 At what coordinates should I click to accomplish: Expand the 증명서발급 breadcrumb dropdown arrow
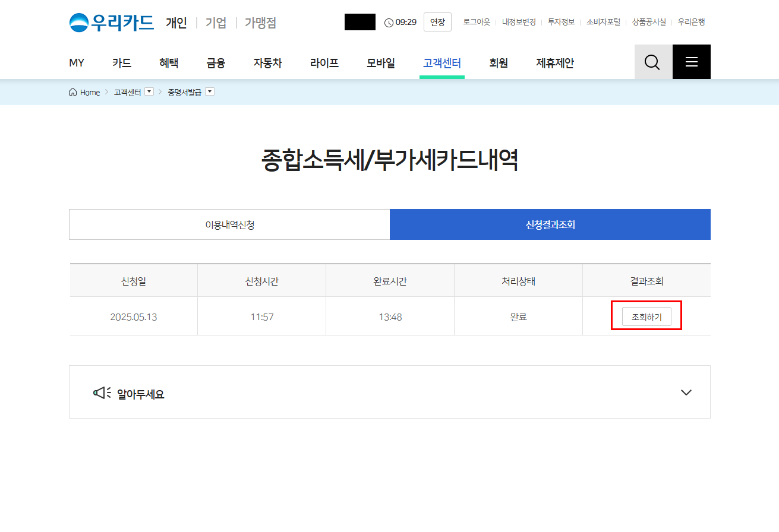210,91
